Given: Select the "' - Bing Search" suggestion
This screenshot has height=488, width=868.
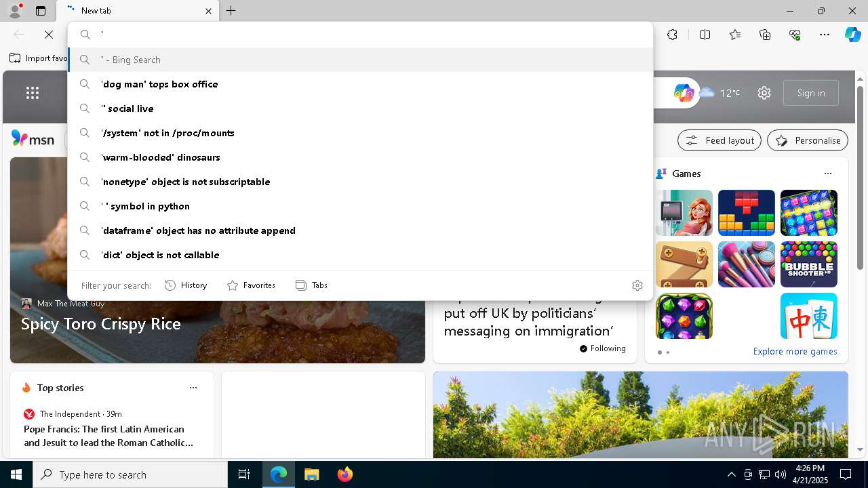Looking at the screenshot, I should click(360, 60).
